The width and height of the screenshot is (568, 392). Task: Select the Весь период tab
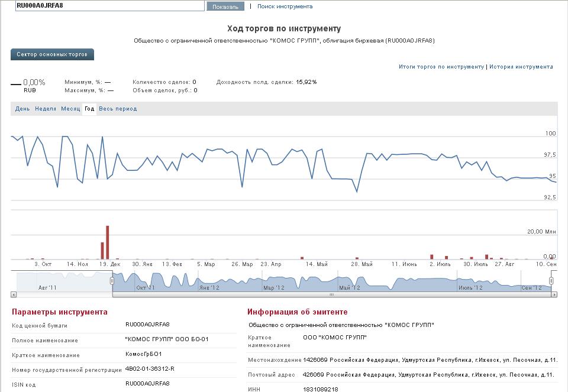(118, 109)
